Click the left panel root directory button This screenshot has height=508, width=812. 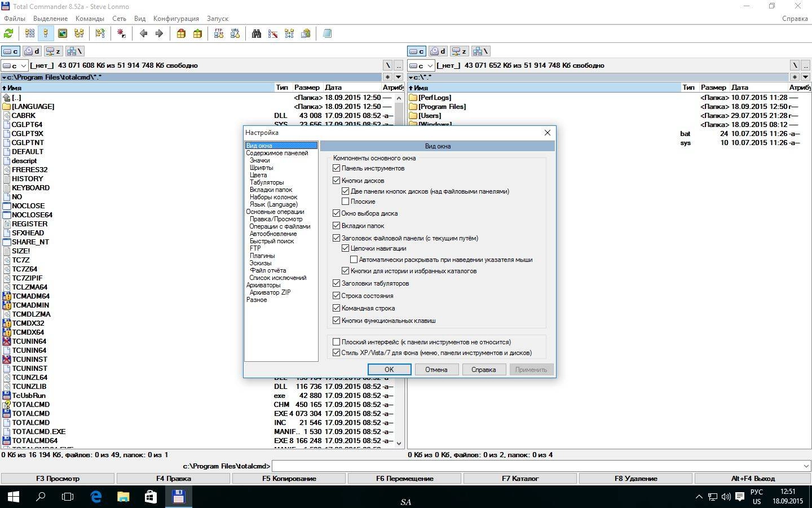(x=387, y=65)
